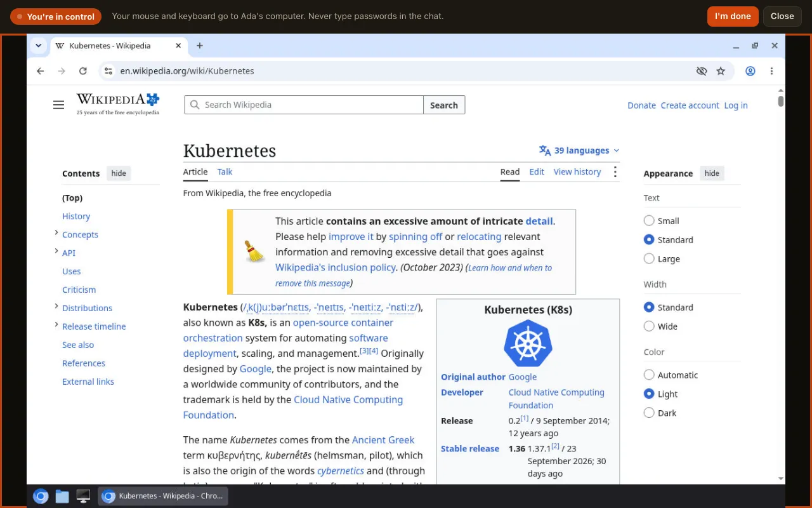Expand the Concepts section in contents
Image resolution: width=812 pixels, height=508 pixels.
point(56,234)
